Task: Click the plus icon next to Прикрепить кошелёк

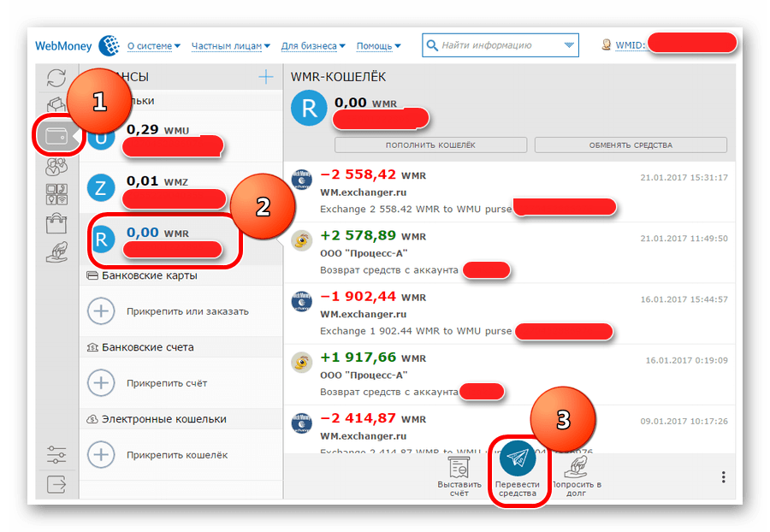Action: click(101, 454)
